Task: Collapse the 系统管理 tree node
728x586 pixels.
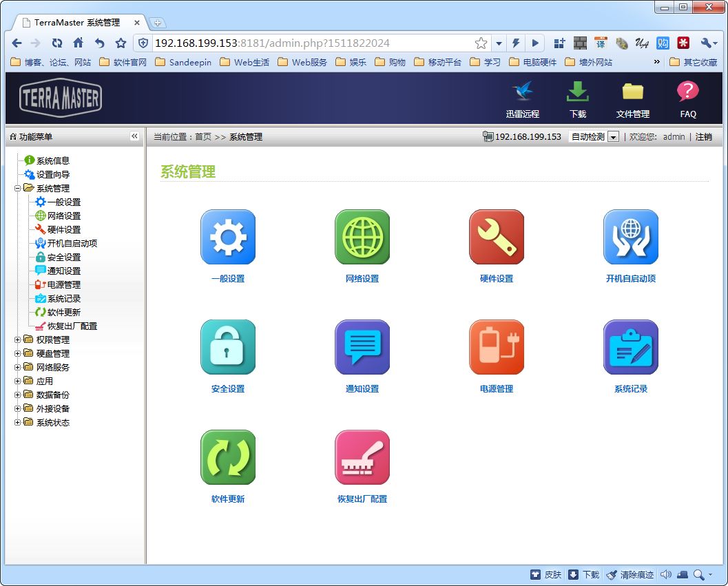Action: (18, 188)
